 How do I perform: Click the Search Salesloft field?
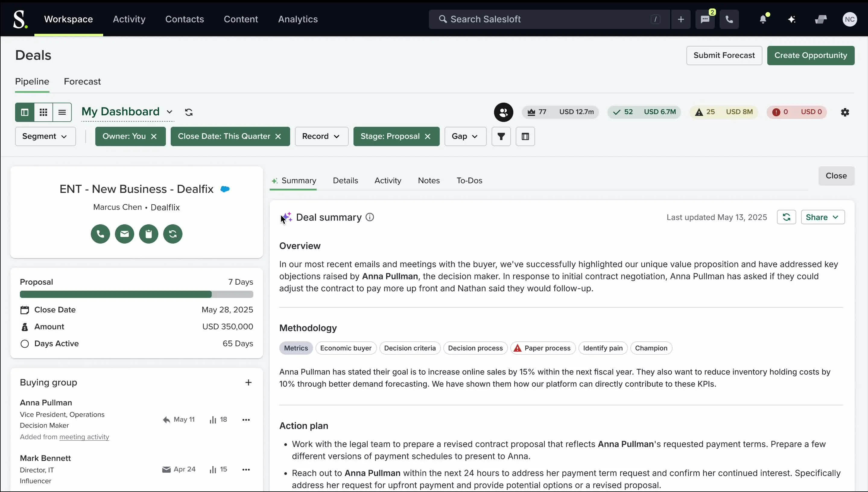549,19
